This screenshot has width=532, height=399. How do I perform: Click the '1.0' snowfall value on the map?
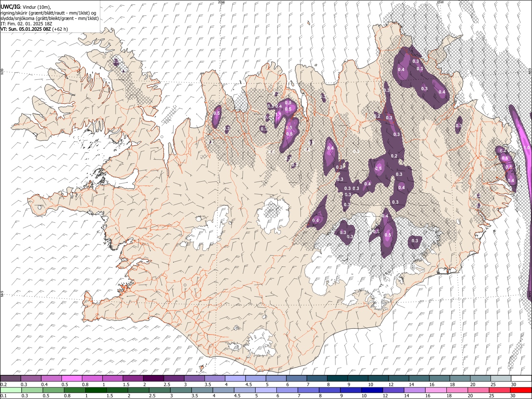coord(527,148)
